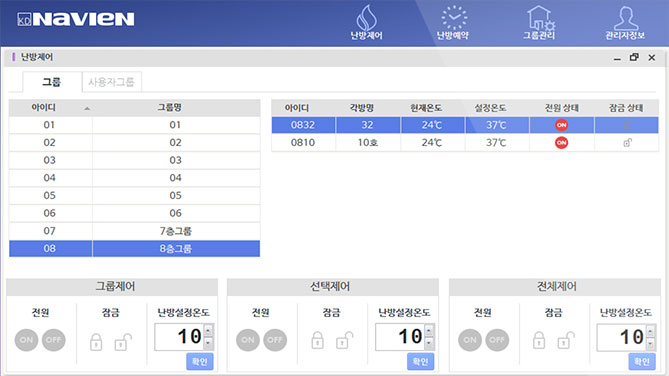
Task: Turn power ON in 선택제어
Action: click(x=248, y=340)
